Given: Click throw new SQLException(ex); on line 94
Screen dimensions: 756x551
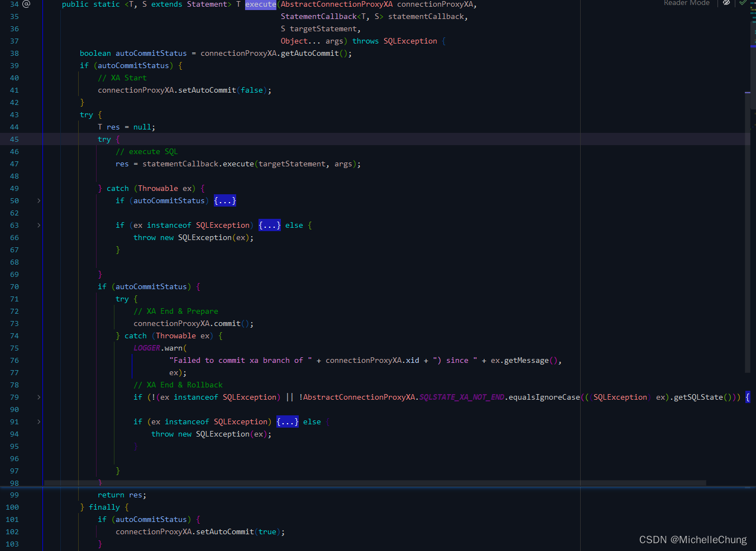Looking at the screenshot, I should [212, 434].
